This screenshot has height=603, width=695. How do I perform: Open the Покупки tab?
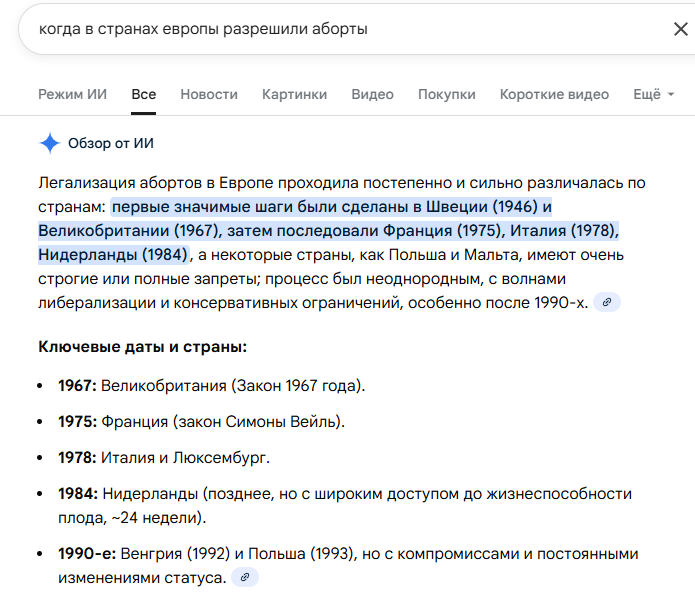[446, 95]
